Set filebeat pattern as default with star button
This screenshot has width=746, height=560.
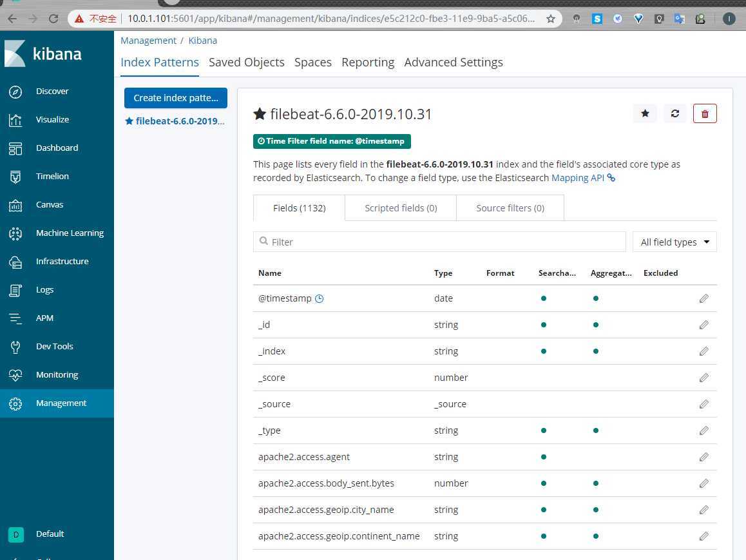point(645,113)
